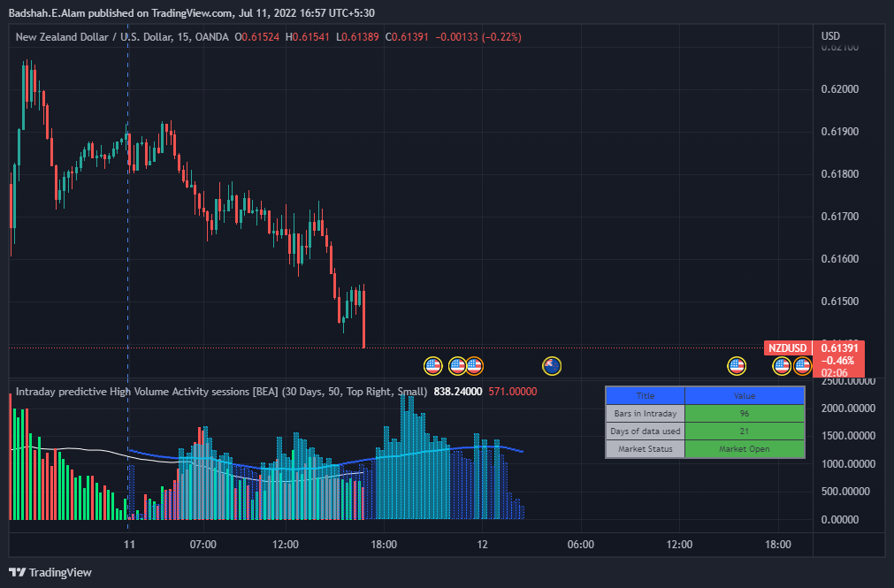The image size is (894, 588).
Task: Click the 0.62000 price axis label
Action: [840, 89]
